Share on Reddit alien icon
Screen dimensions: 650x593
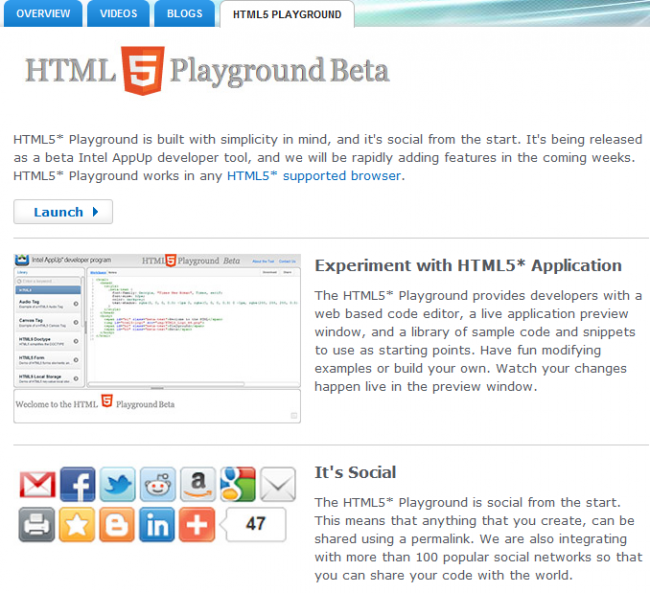pos(158,484)
